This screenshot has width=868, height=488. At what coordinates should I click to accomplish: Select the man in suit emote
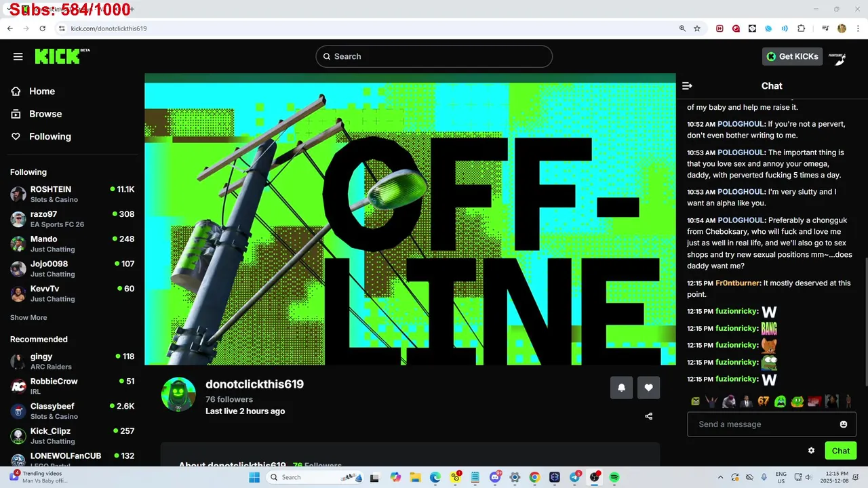[x=747, y=401]
